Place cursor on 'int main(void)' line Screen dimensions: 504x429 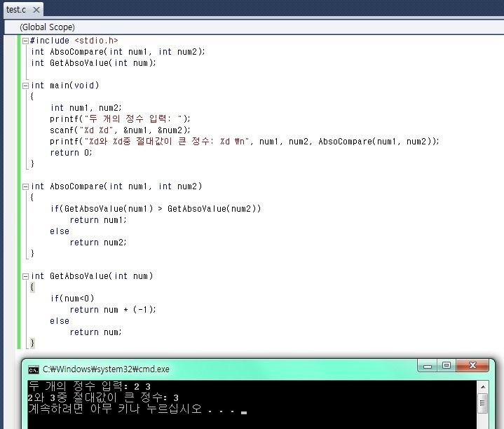tap(65, 86)
